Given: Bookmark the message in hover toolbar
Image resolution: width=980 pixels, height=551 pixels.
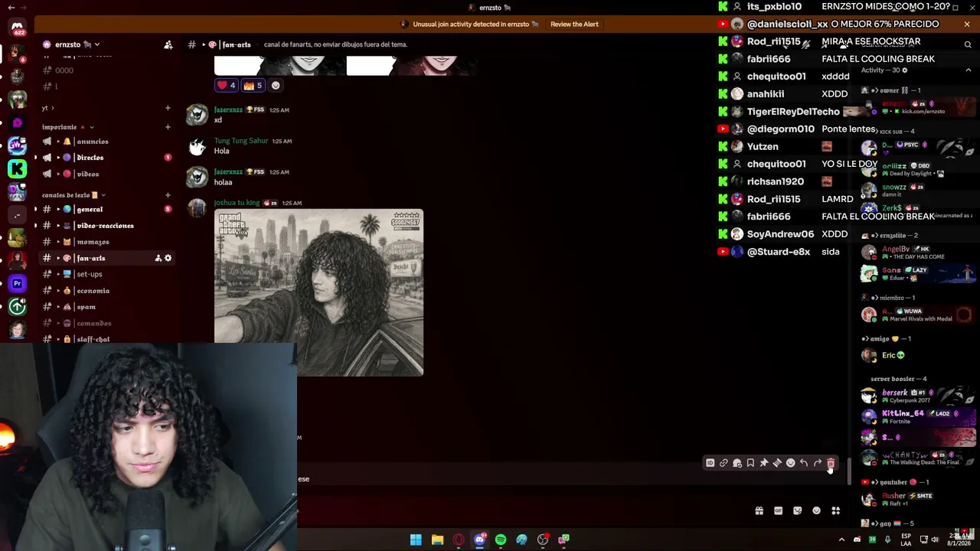Looking at the screenshot, I should click(750, 463).
